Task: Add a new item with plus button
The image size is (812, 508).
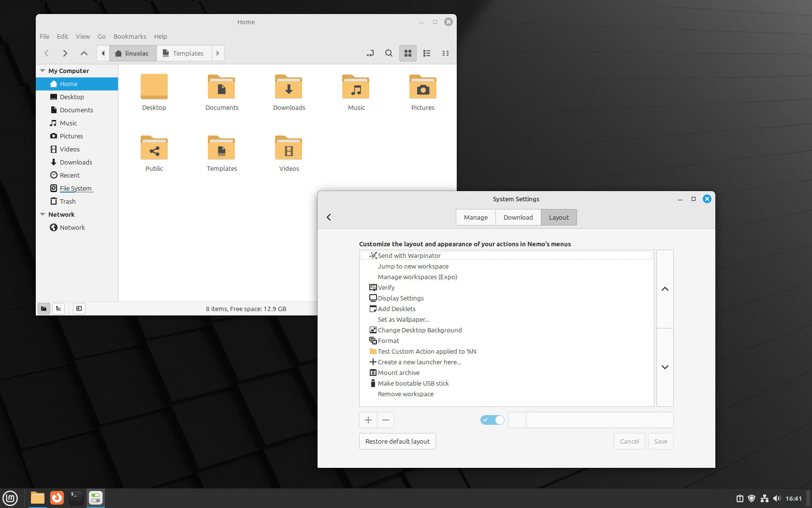Action: pos(368,420)
